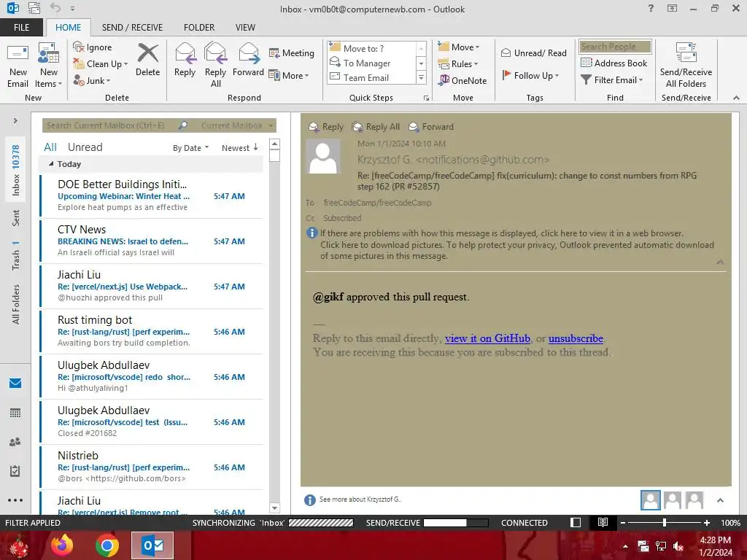
Task: Click the sender contact photo placeholder
Action: click(323, 157)
